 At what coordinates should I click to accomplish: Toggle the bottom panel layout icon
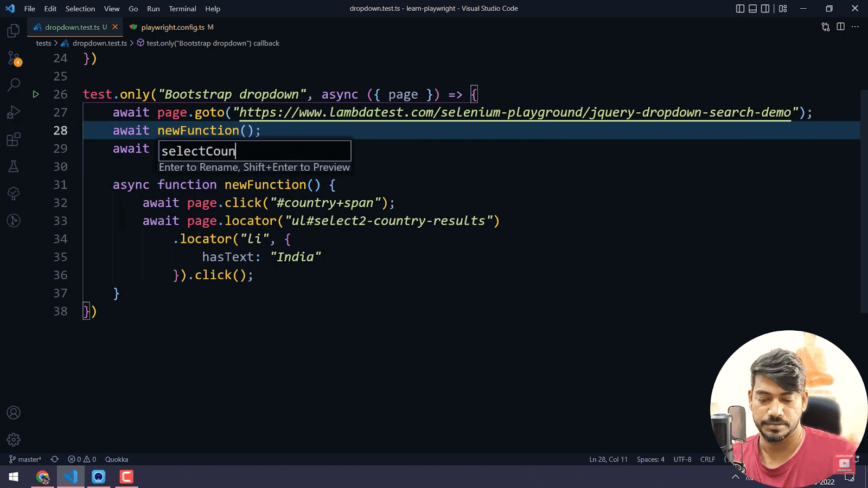point(753,9)
